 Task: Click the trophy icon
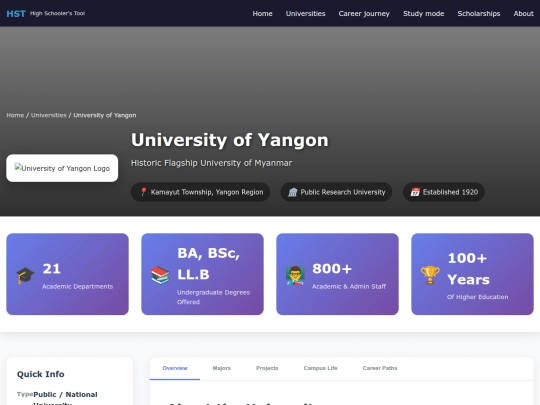(430, 276)
